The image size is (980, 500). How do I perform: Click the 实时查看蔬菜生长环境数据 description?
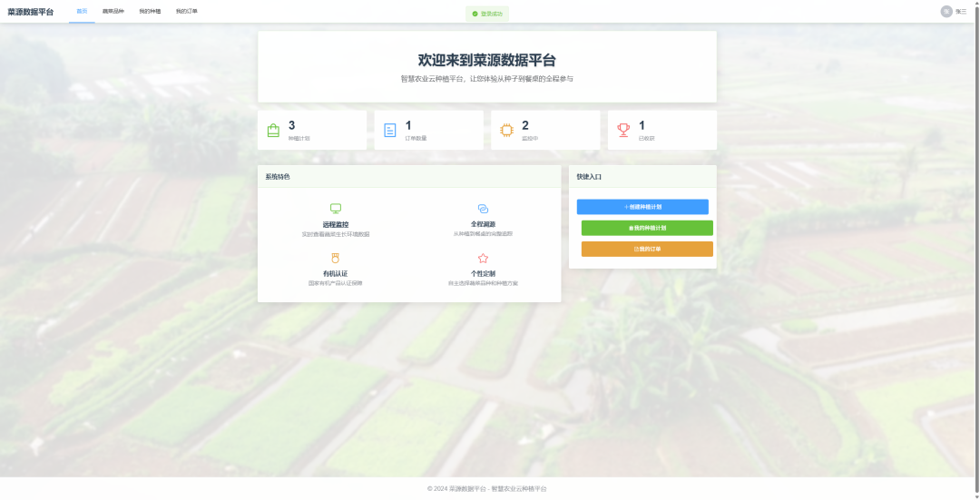point(336,234)
